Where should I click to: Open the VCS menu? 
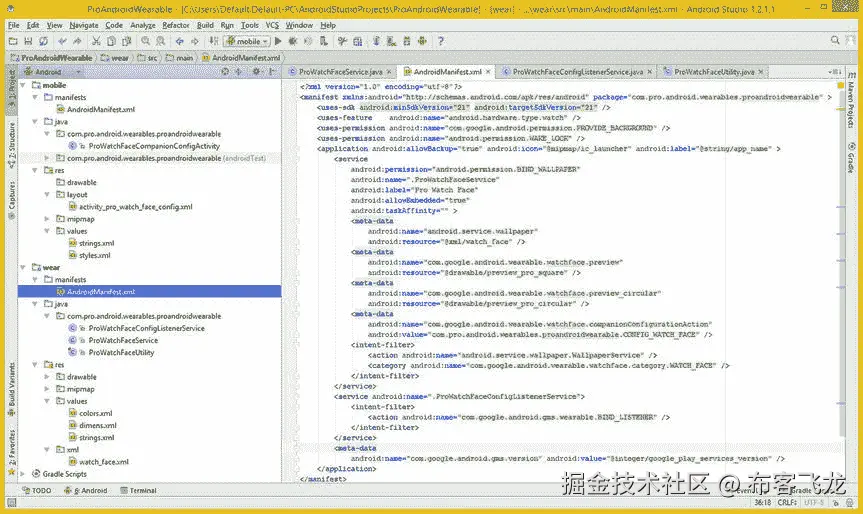click(x=272, y=25)
